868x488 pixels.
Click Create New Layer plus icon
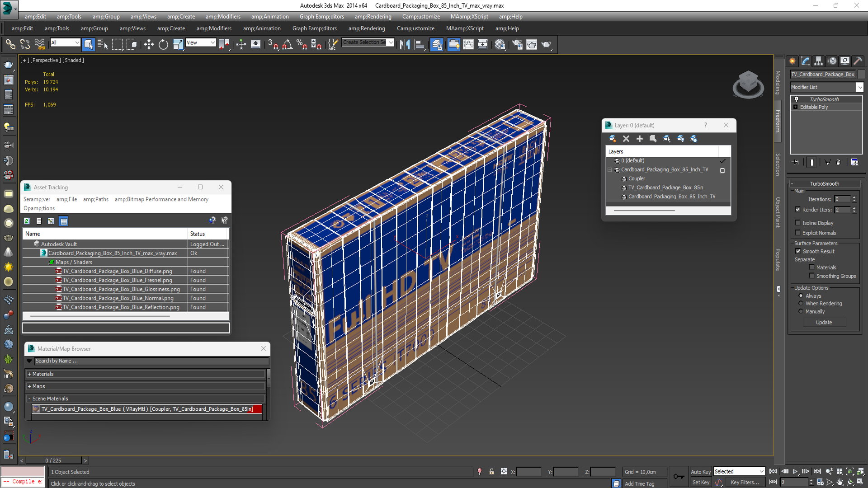click(639, 139)
